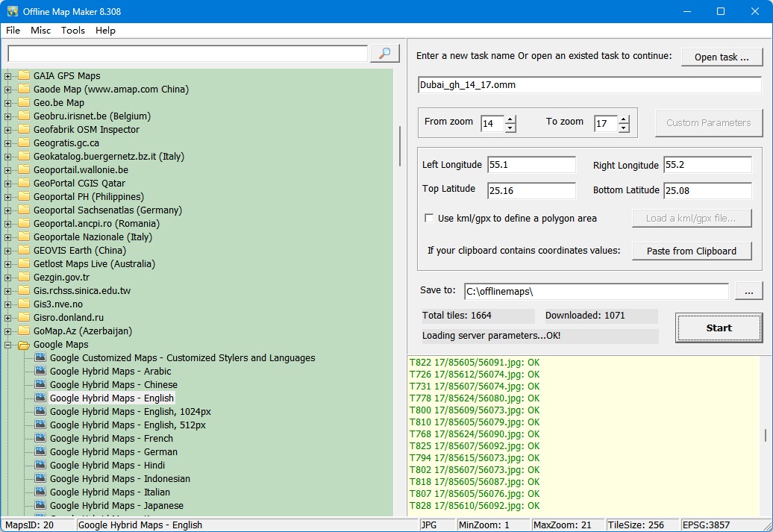Click the Open task button
Screen dimensions: 773x532
[x=722, y=57]
